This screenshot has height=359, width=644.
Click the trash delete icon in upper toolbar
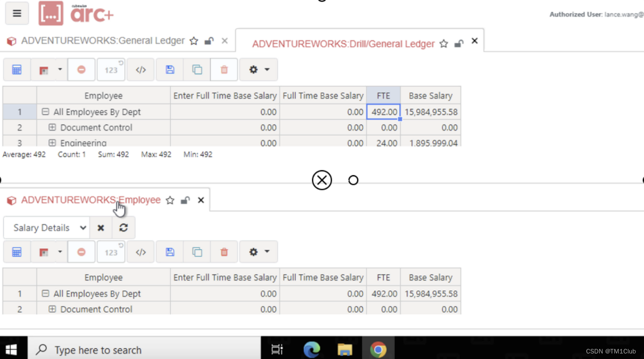click(x=224, y=70)
